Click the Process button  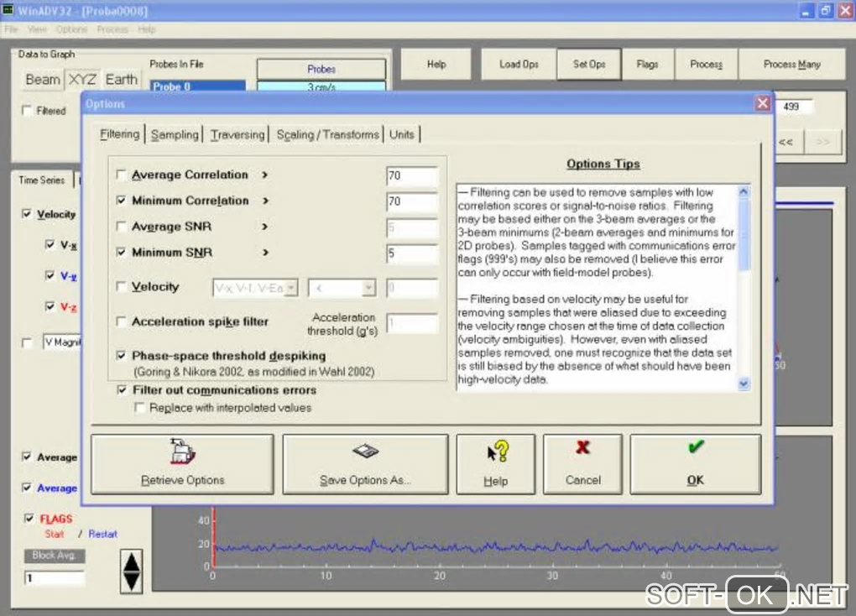click(x=706, y=65)
